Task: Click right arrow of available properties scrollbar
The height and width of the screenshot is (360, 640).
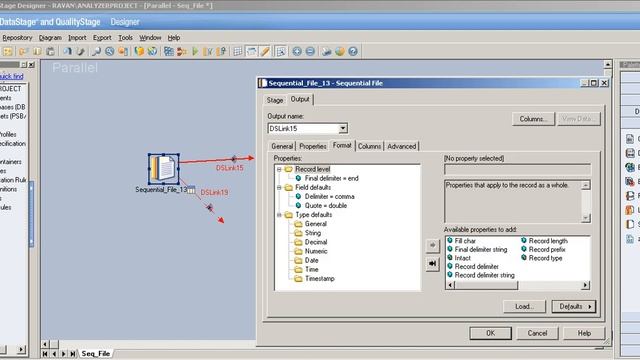Action: 586,285
